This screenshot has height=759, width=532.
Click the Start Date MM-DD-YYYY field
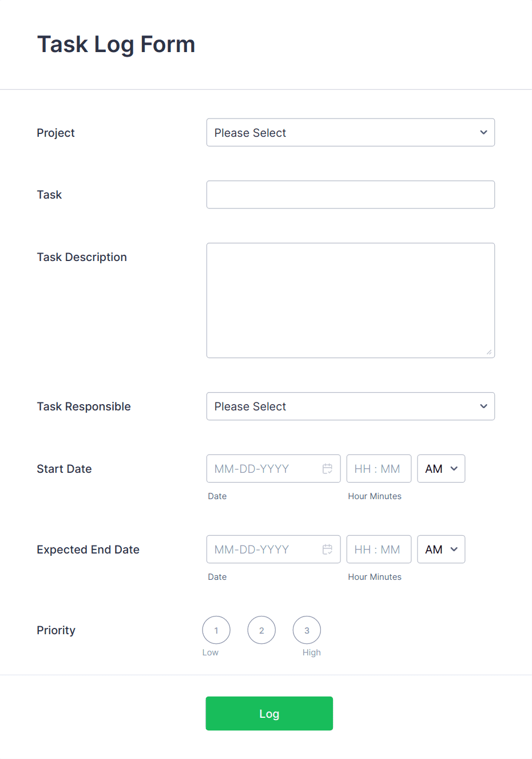pyautogui.click(x=263, y=468)
